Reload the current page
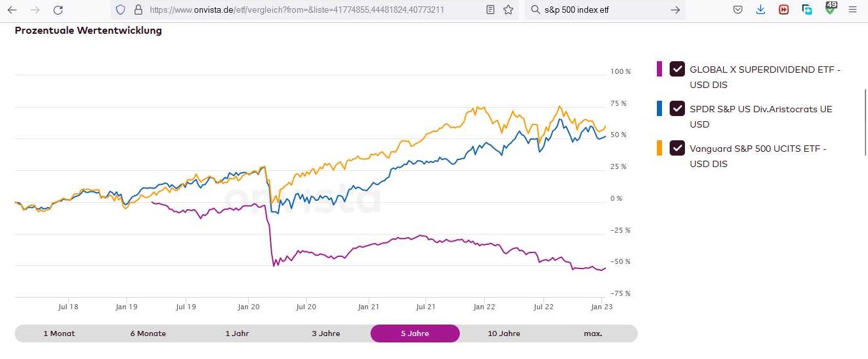Viewport: 868px width, 359px height. pos(58,10)
